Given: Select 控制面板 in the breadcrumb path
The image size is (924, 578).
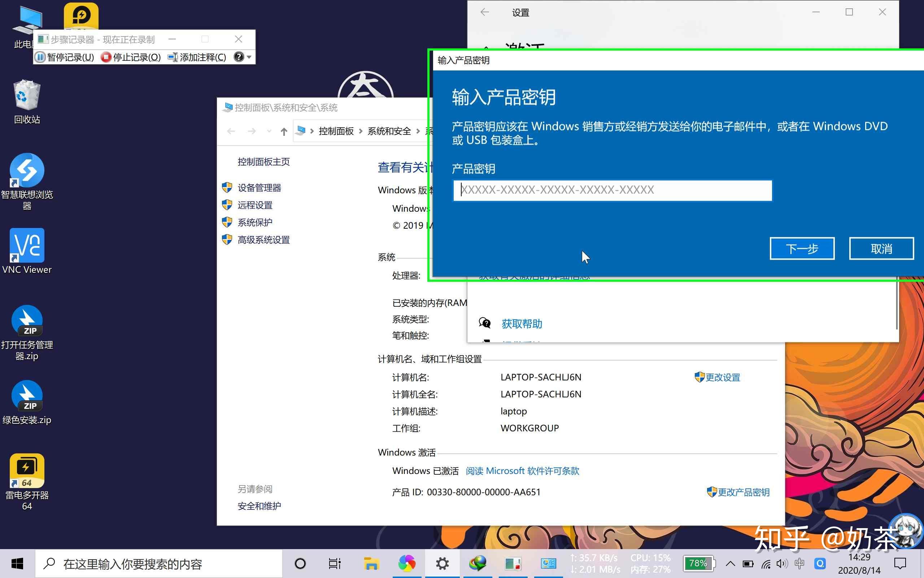Looking at the screenshot, I should tap(336, 131).
